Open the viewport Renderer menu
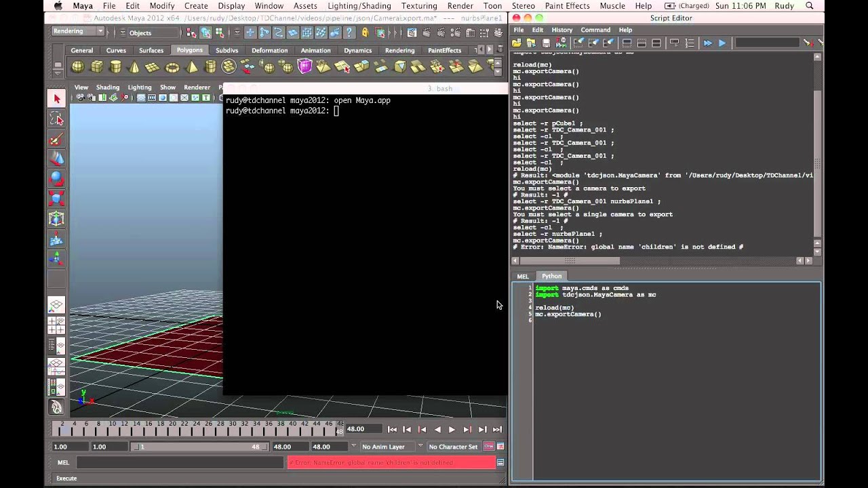Image resolution: width=868 pixels, height=488 pixels. 197,87
